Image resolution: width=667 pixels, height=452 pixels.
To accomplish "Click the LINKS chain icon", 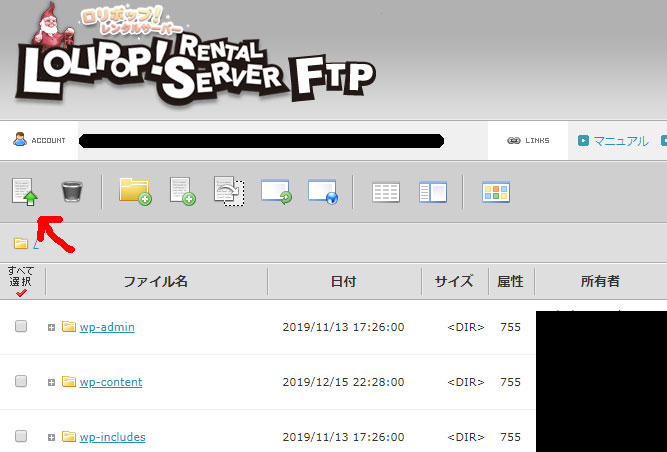I will 514,140.
